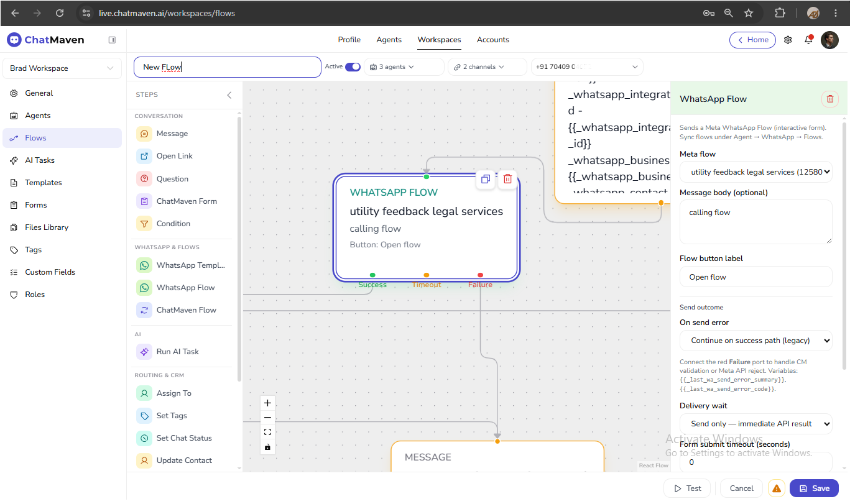Collapse the Steps panel
This screenshot has height=504, width=850.
(229, 95)
